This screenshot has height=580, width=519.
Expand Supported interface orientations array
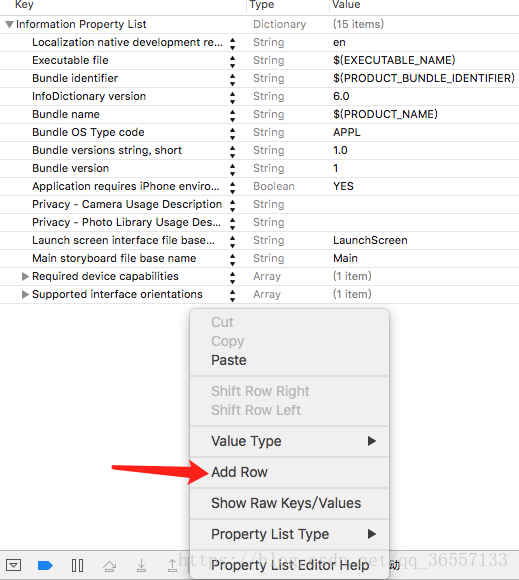pyautogui.click(x=25, y=294)
